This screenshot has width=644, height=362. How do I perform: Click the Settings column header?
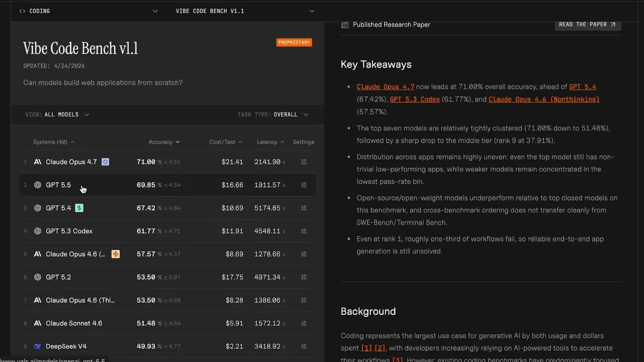(303, 142)
